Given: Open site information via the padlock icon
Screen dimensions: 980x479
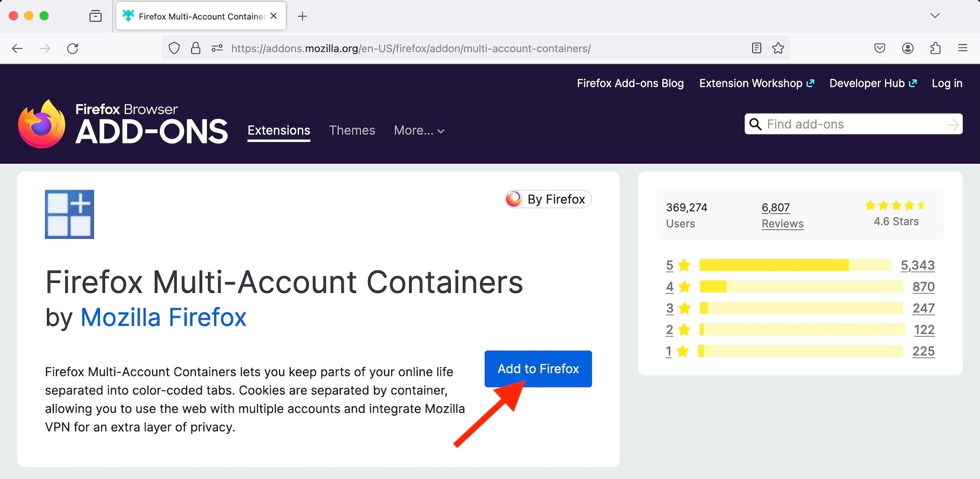Looking at the screenshot, I should tap(196, 48).
